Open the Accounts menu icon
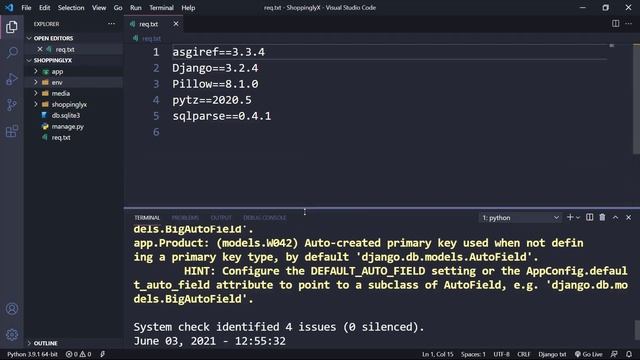 click(x=12, y=309)
